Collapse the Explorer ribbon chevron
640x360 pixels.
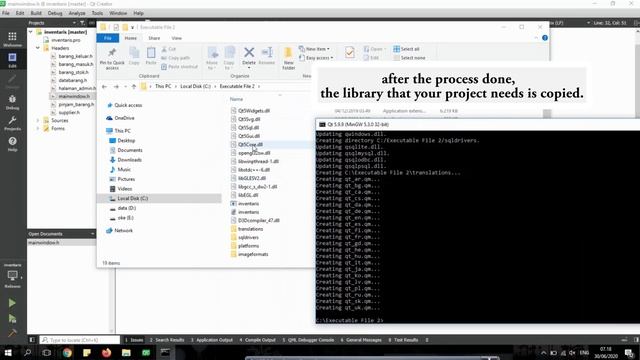[536, 38]
